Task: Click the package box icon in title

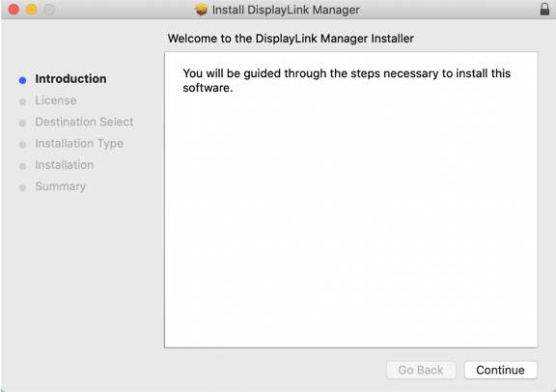Action: tap(202, 10)
